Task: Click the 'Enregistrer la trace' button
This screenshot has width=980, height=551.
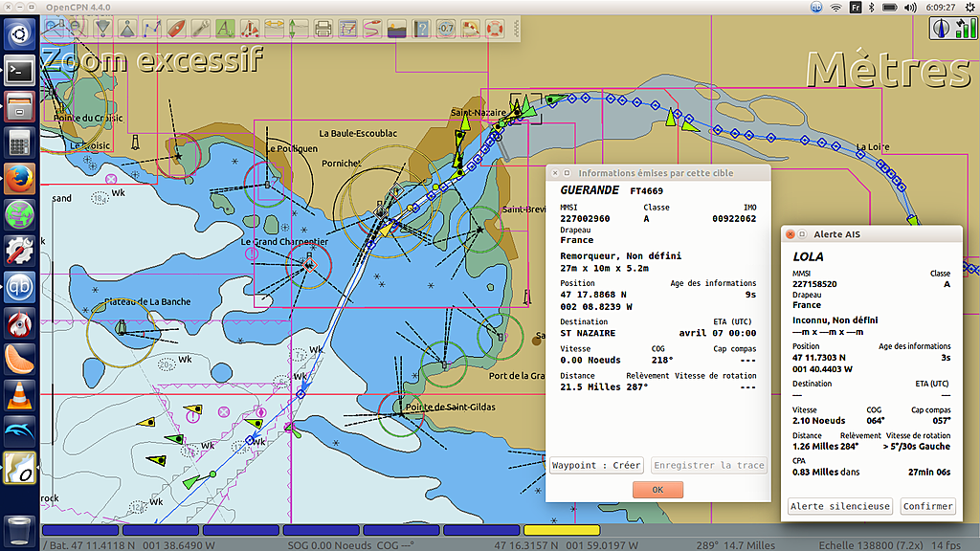Action: click(709, 466)
